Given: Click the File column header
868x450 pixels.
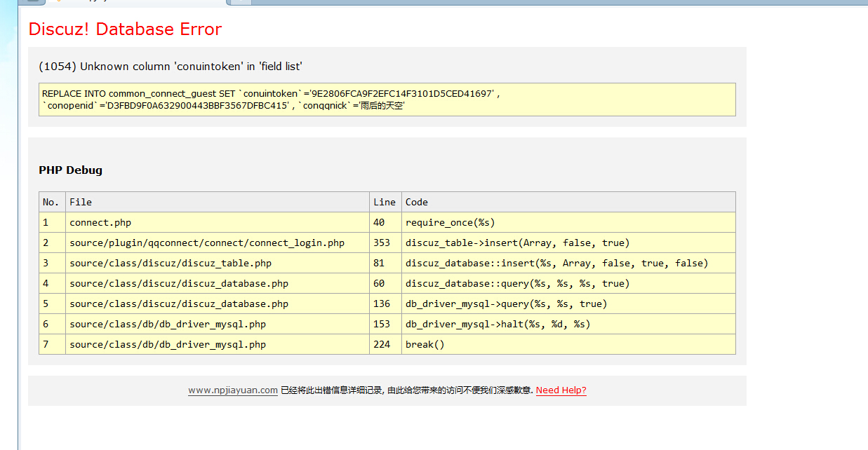Looking at the screenshot, I should click(x=81, y=202).
